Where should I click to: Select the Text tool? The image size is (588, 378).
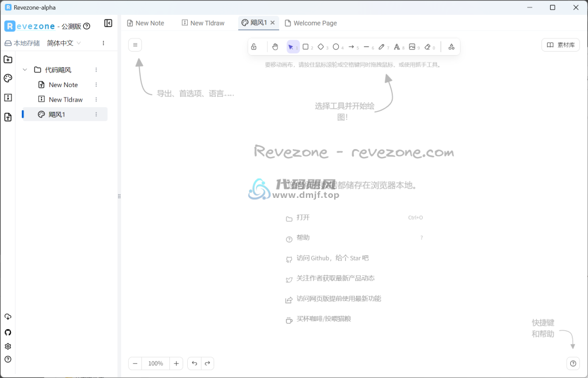pos(399,47)
